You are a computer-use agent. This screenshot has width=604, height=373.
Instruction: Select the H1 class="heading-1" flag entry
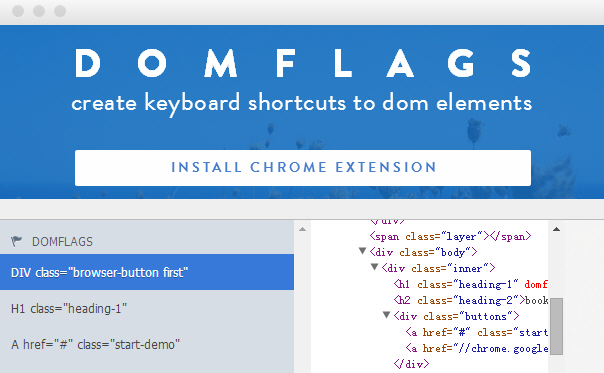pyautogui.click(x=147, y=308)
